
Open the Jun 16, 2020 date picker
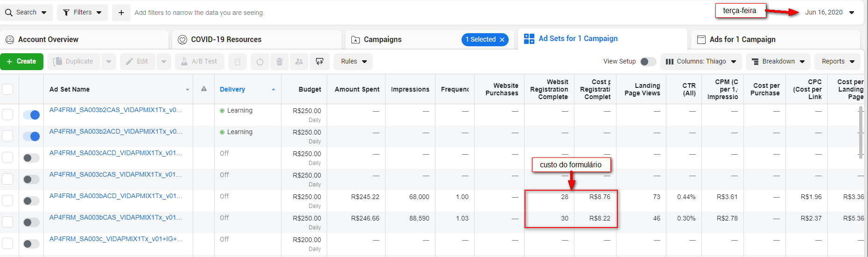(x=830, y=13)
